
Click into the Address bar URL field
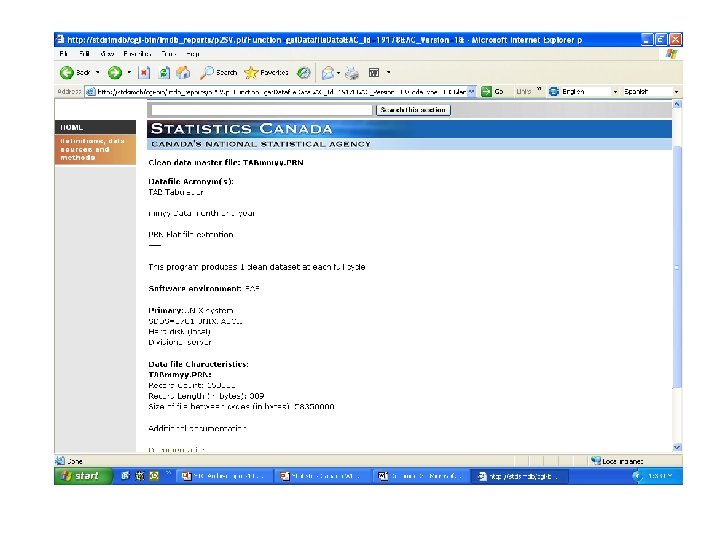(x=281, y=91)
